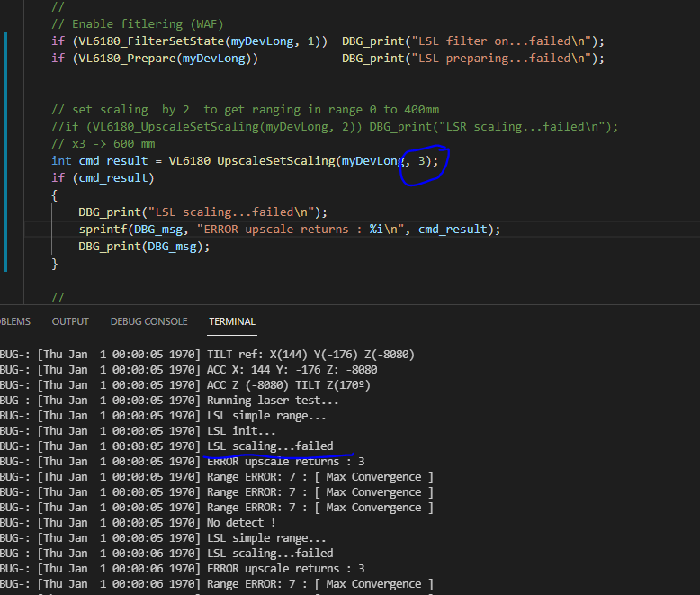Click terminal line 'TILT ref: X(144) Y(-176) Z(-8080)'

[310, 355]
